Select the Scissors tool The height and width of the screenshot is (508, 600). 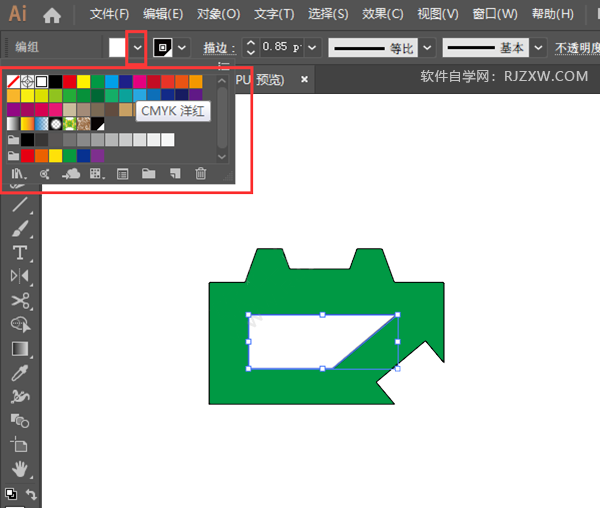pyautogui.click(x=20, y=301)
